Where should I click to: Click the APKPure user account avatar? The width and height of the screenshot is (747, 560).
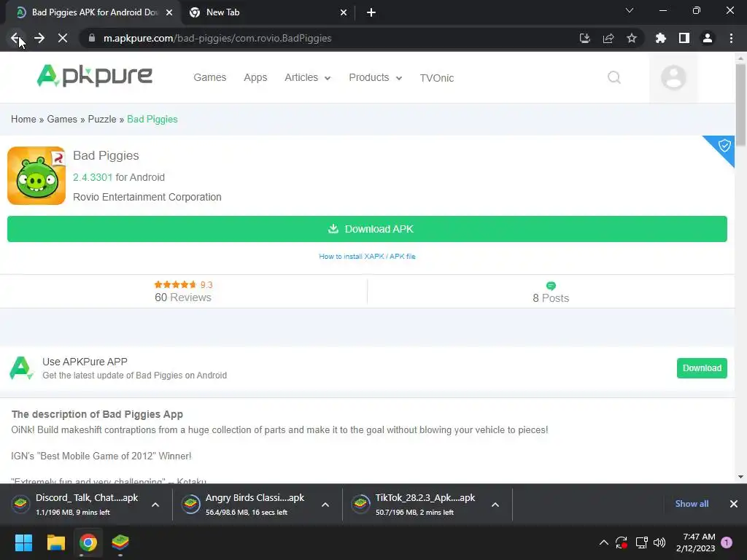click(673, 77)
